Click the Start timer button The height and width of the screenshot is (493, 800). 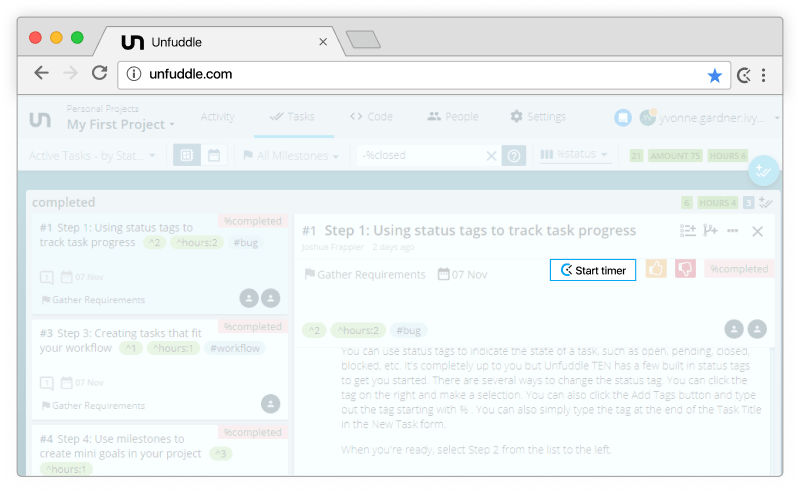(x=593, y=270)
